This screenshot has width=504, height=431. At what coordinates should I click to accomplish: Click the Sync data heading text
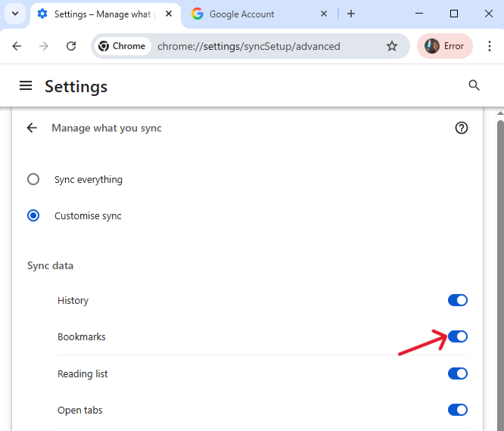[50, 265]
